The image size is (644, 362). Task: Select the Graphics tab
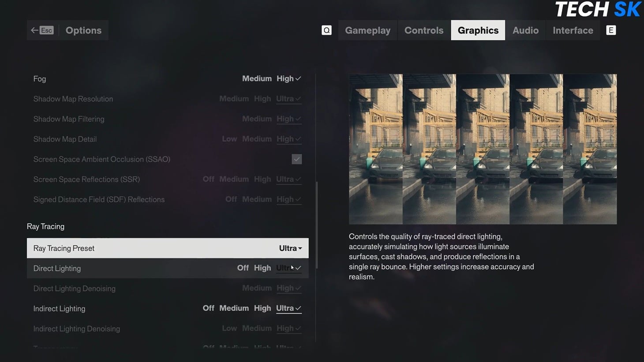(478, 30)
